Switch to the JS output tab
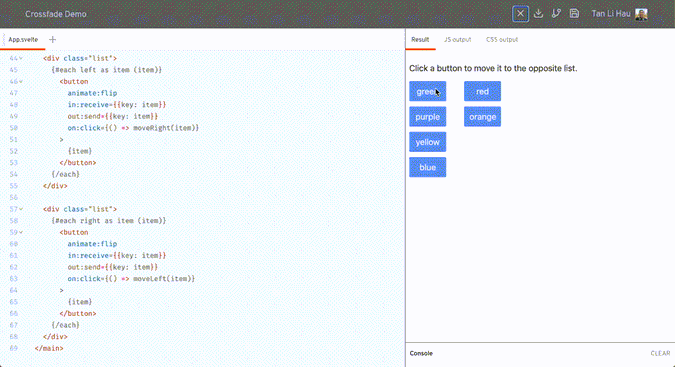Viewport: 675px width, 367px height. click(x=457, y=40)
